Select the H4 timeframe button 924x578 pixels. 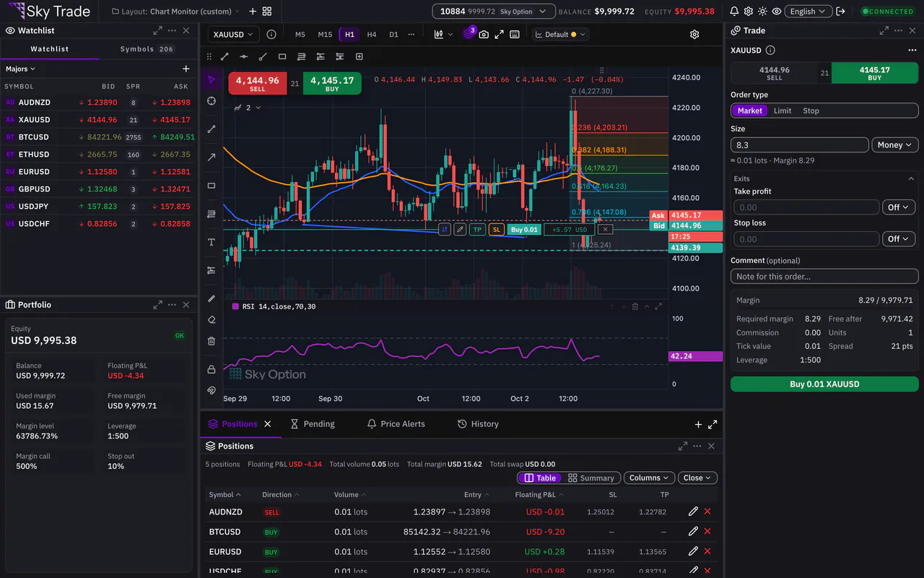(x=372, y=34)
